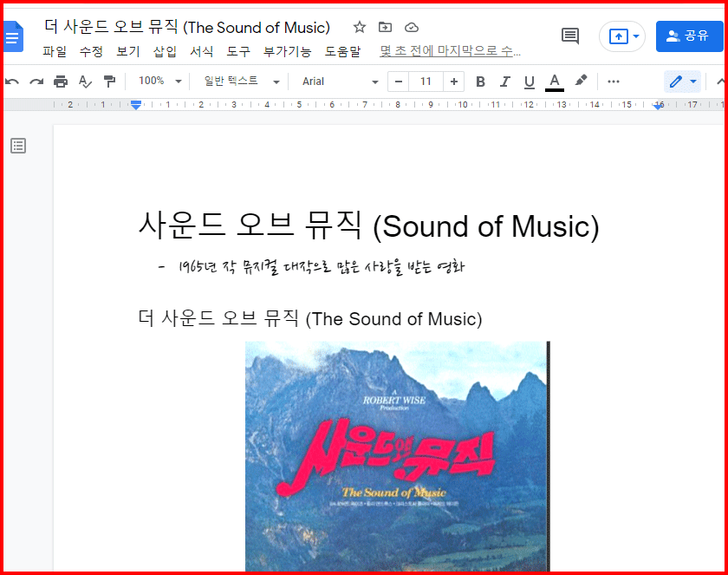Open the 삽입 menu
Screen dimensions: 728x575
coord(165,51)
